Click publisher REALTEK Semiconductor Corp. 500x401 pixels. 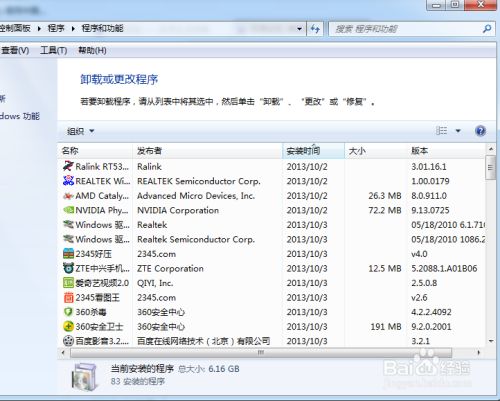[199, 181]
